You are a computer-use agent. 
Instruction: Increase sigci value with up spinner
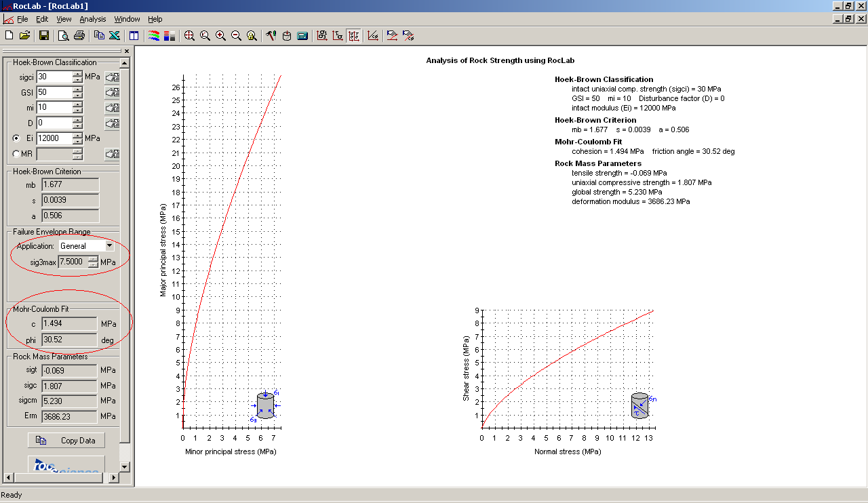(x=78, y=74)
